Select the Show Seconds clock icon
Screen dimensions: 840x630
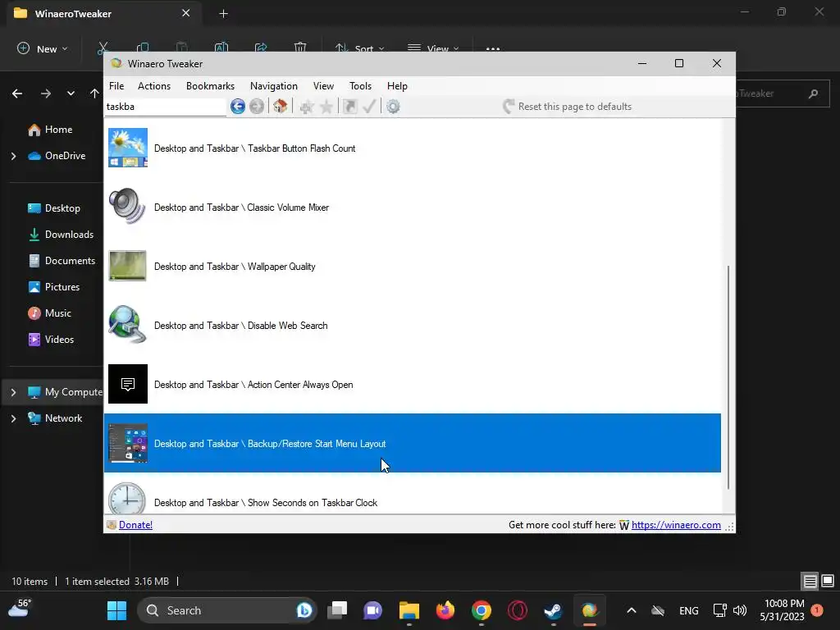tap(127, 499)
